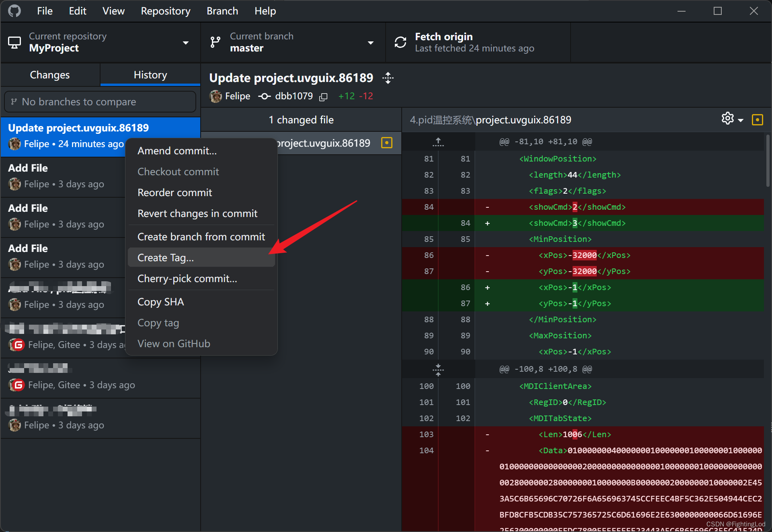Open the dropdown arrow next to gear
772x532 pixels.
coord(741,120)
